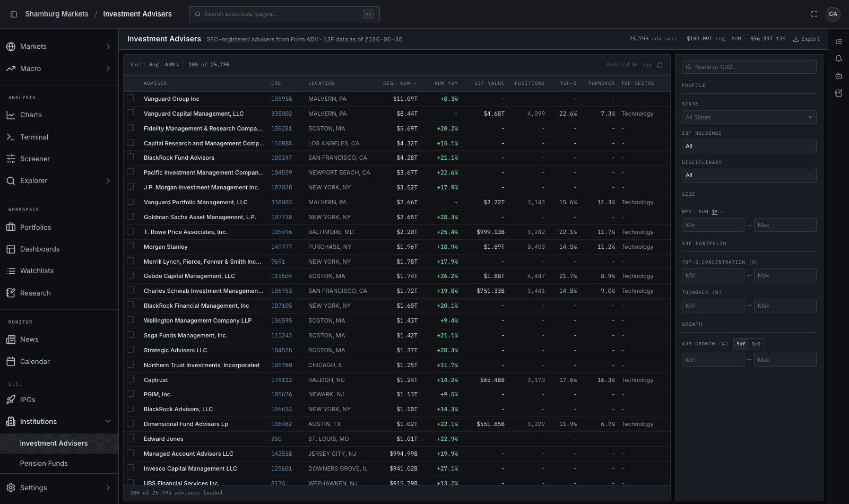Image resolution: width=849 pixels, height=504 pixels.
Task: Open the CA user avatar
Action: tap(833, 14)
